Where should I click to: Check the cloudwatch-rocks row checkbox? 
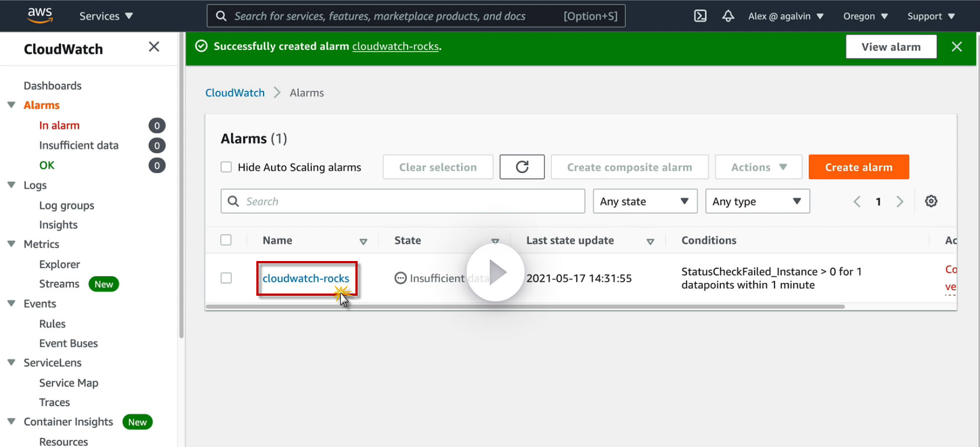(x=226, y=278)
